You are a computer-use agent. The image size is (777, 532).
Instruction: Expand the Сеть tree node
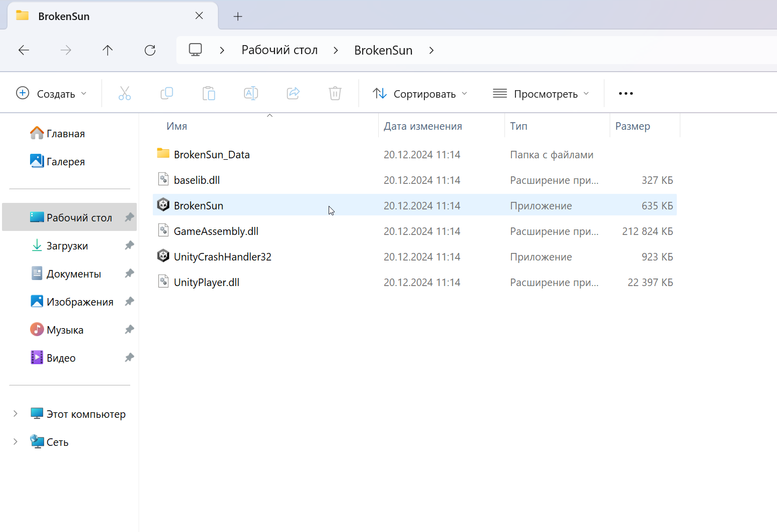(16, 442)
